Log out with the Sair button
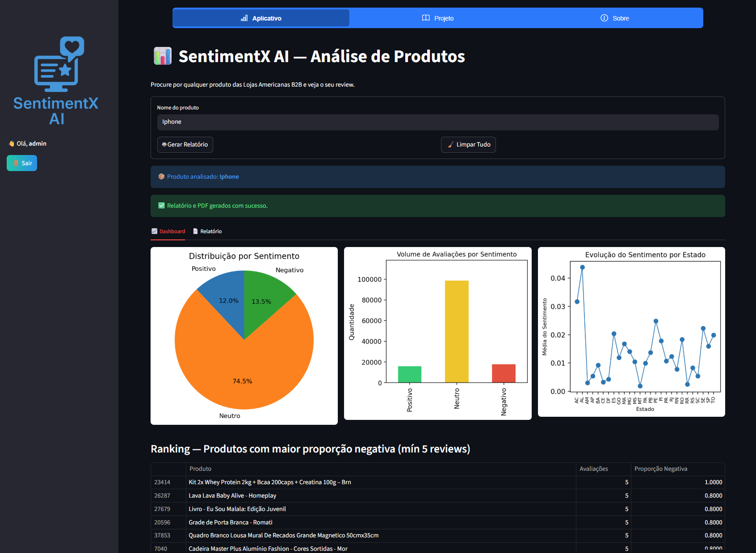Screen dimensions: 756x553 [22, 163]
